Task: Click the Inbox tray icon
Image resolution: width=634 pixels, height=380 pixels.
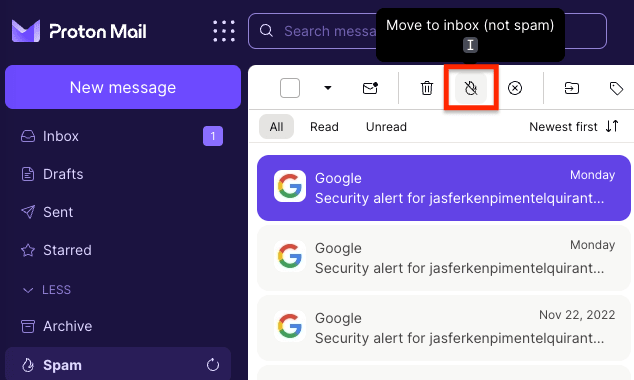Action: tap(28, 136)
